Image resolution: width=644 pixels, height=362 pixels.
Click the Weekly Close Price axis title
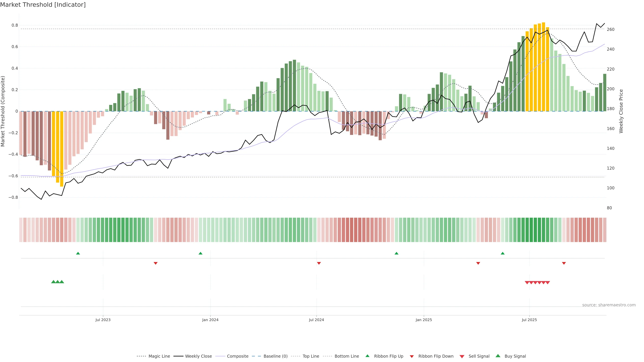[621, 111]
